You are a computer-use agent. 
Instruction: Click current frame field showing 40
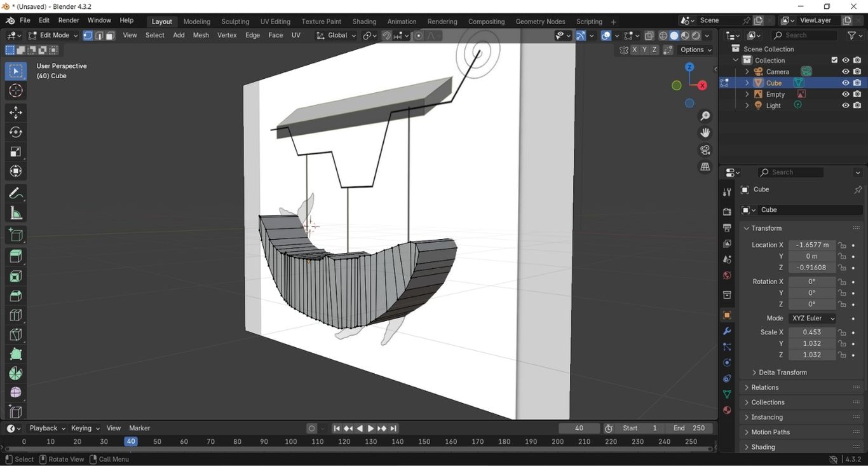point(579,428)
